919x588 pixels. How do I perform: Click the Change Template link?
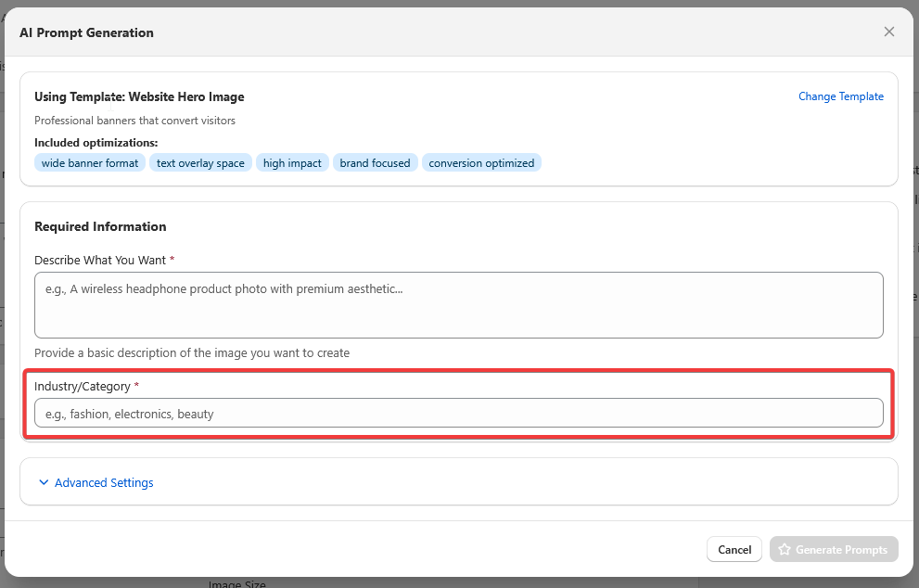(x=840, y=96)
